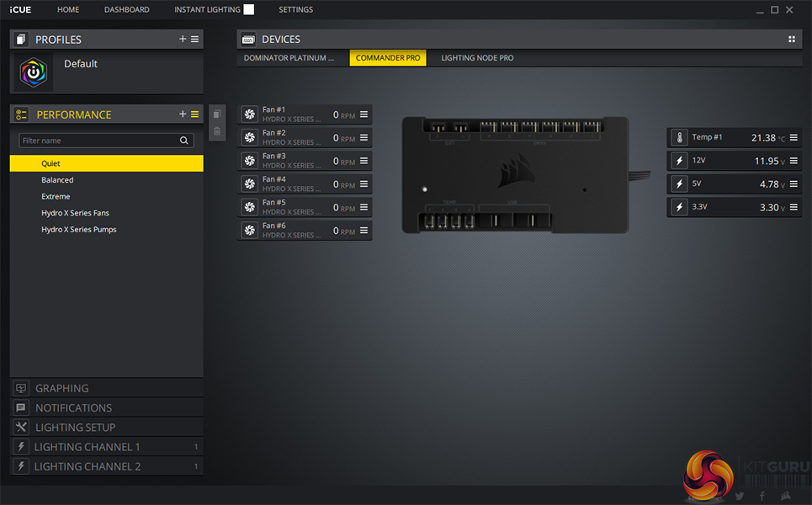The image size is (812, 505).
Task: Open the Fan #5 options menu
Action: tap(364, 207)
